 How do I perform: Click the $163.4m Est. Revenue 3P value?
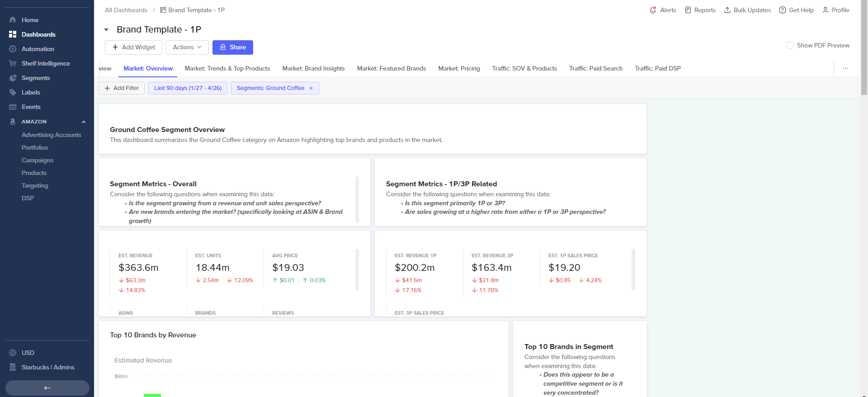point(491,268)
